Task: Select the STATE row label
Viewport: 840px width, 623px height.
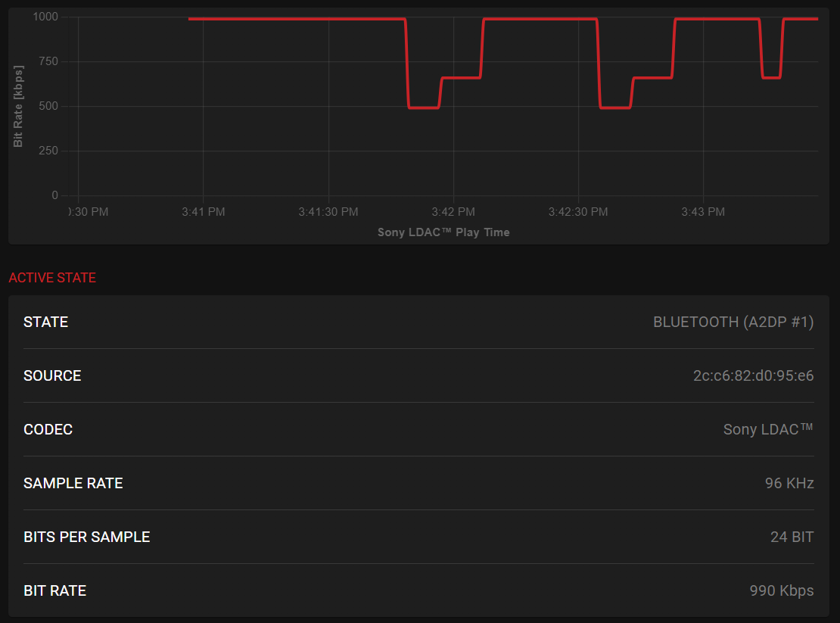Action: [x=46, y=322]
